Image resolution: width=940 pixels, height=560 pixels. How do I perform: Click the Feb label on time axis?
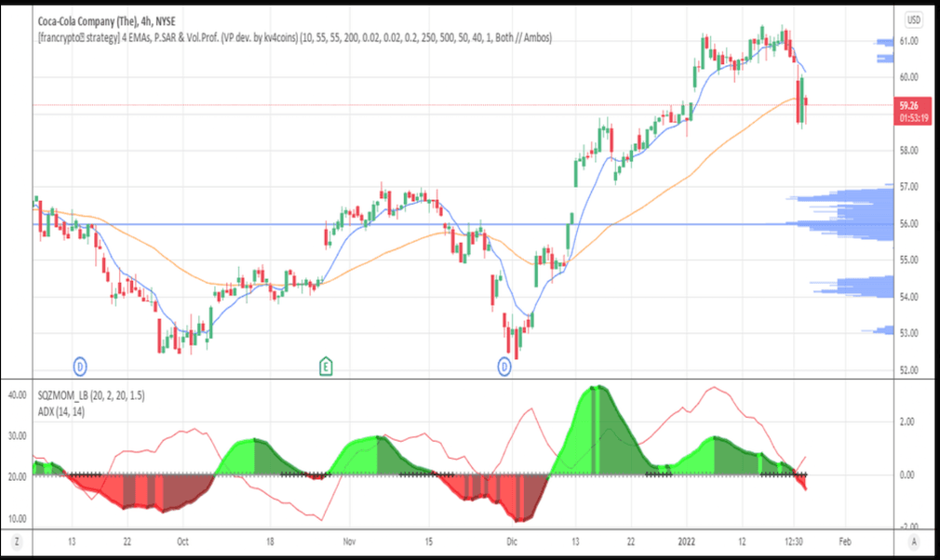pyautogui.click(x=845, y=541)
